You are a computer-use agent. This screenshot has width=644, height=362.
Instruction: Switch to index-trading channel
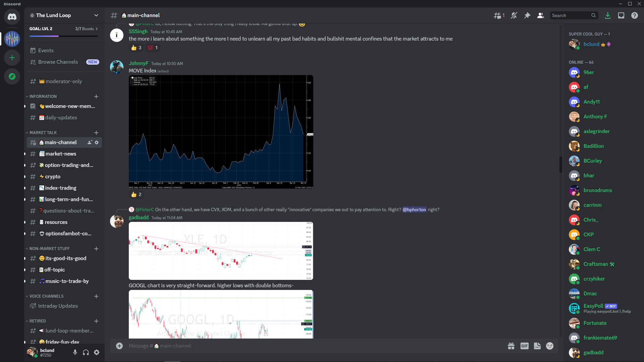click(x=64, y=188)
